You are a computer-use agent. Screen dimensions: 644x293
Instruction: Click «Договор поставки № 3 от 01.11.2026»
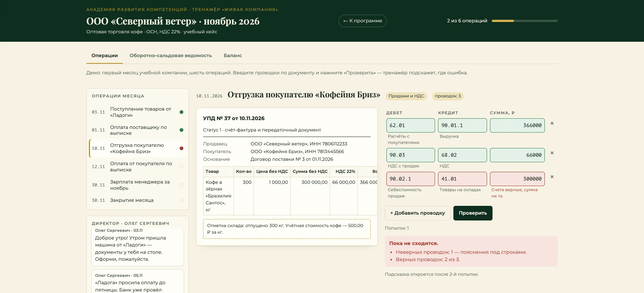click(x=292, y=159)
